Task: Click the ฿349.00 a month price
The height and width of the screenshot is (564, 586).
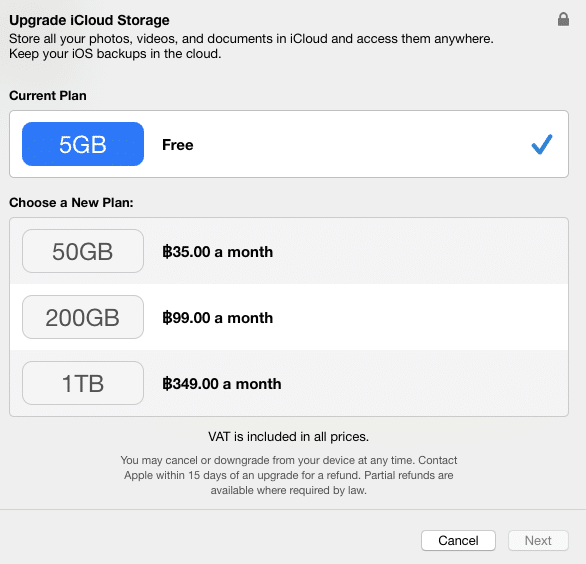Action: [222, 384]
